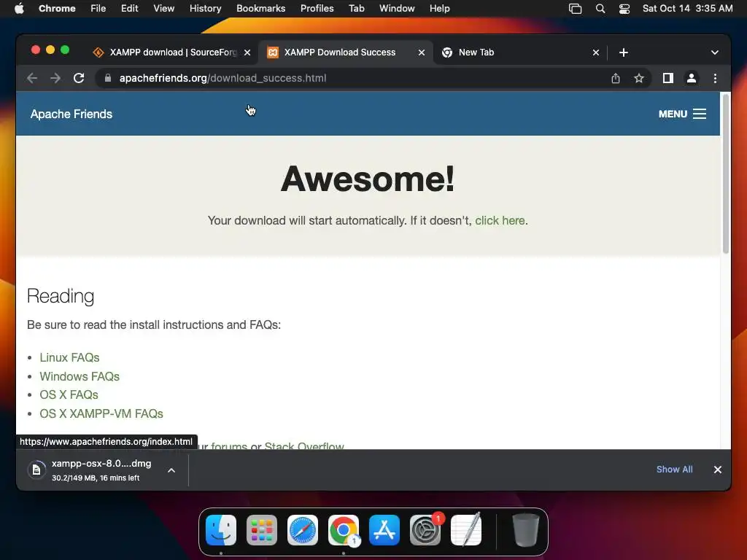Open TextEdit from the Dock
This screenshot has width=747, height=560.
pyautogui.click(x=466, y=530)
